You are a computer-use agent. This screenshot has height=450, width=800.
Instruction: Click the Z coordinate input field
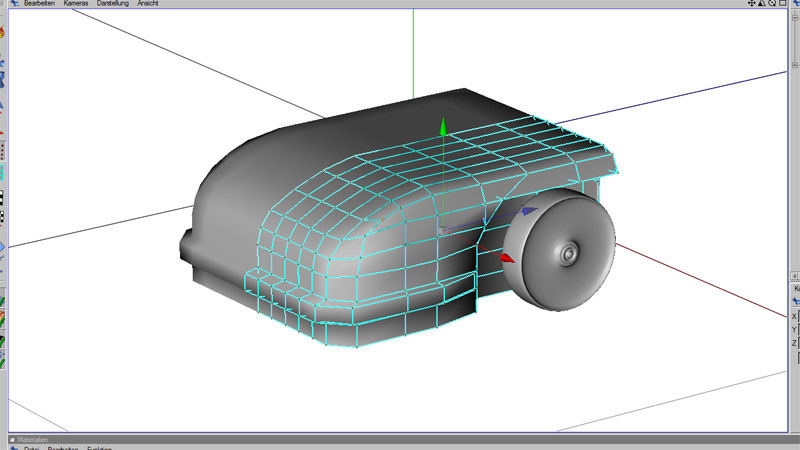[x=797, y=342]
